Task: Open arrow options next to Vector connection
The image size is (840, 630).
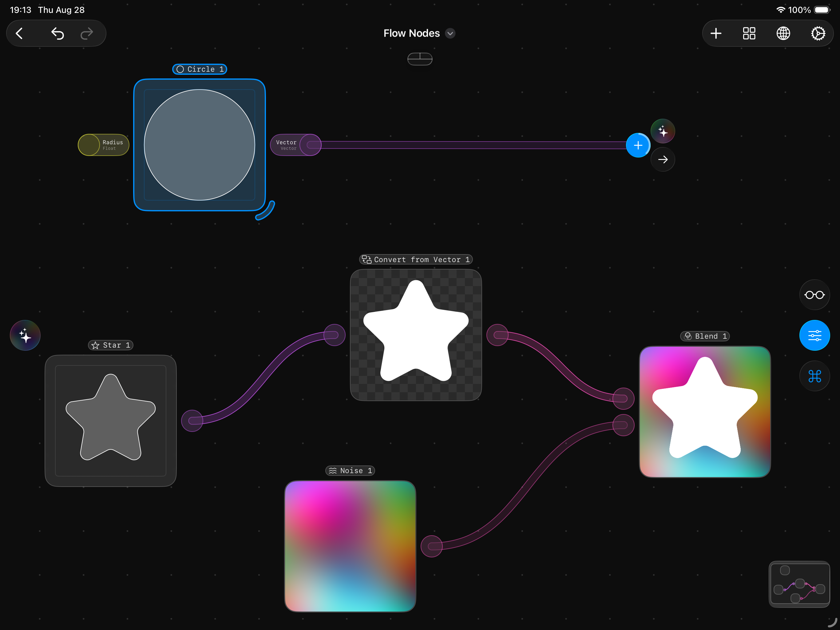Action: tap(663, 160)
